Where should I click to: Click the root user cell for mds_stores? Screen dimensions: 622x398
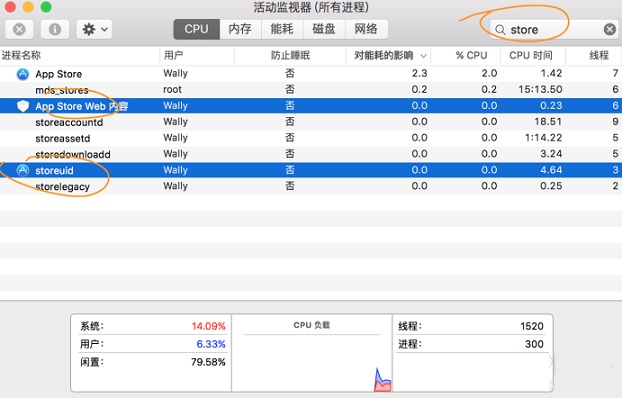(172, 90)
